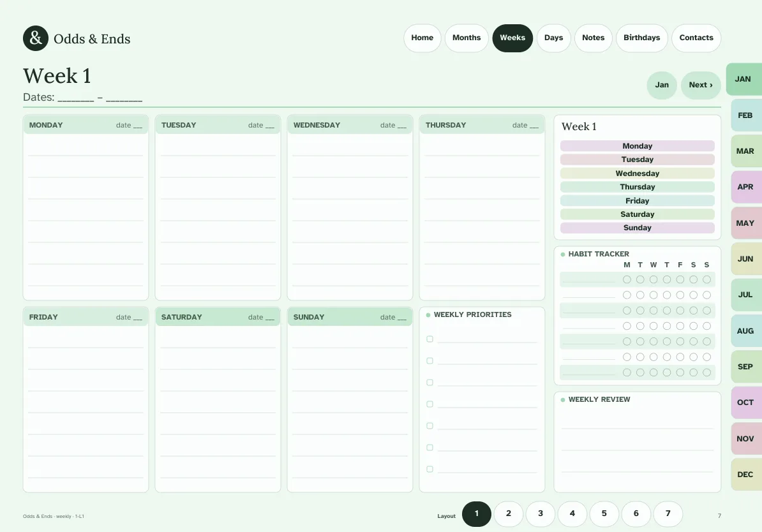Click the SATURDAY date field

(262, 317)
